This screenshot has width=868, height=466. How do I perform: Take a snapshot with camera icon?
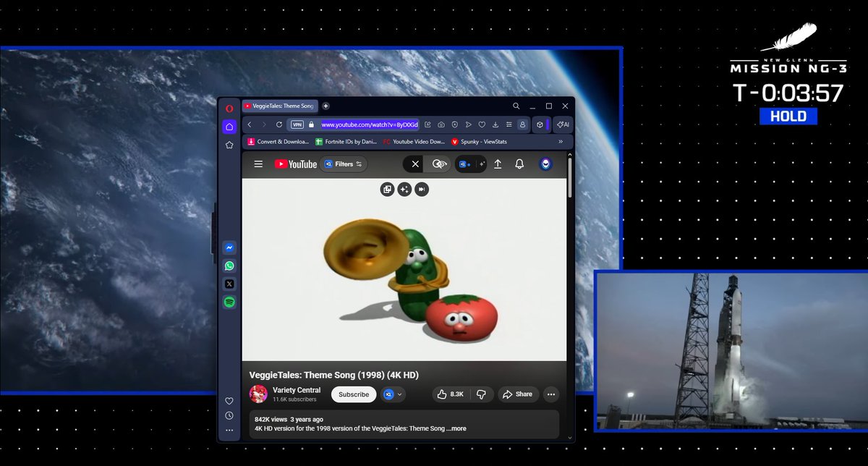[x=441, y=124]
